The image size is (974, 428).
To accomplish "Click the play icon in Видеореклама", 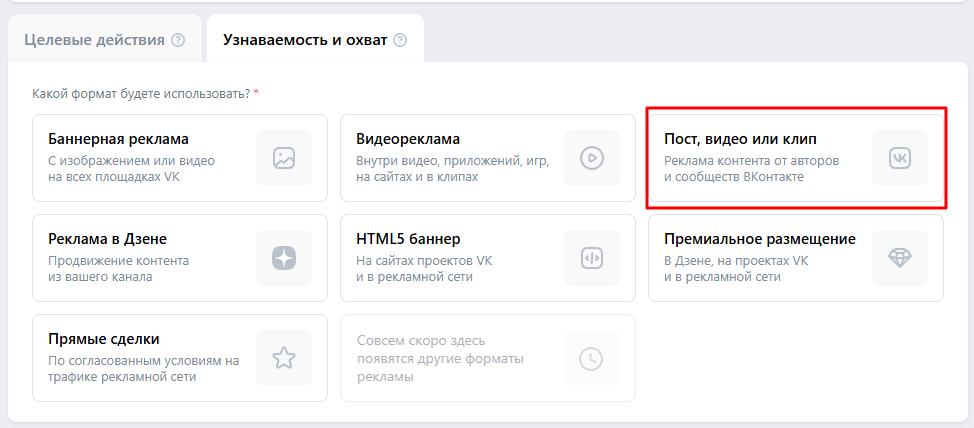I will (592, 158).
